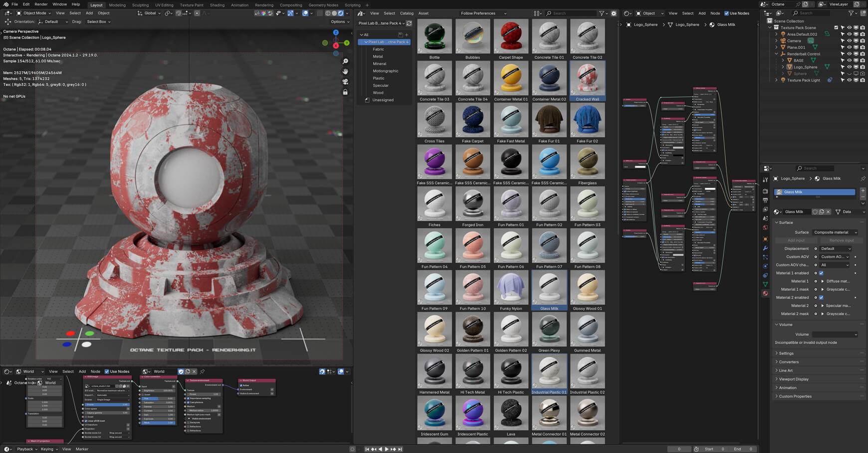Click new collection icon in outliner
The height and width of the screenshot is (453, 868).
click(x=864, y=13)
